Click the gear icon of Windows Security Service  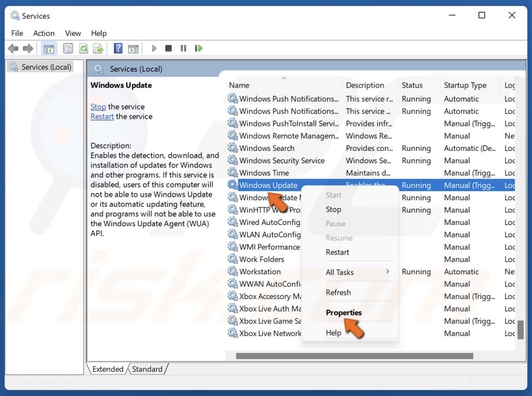coord(232,160)
